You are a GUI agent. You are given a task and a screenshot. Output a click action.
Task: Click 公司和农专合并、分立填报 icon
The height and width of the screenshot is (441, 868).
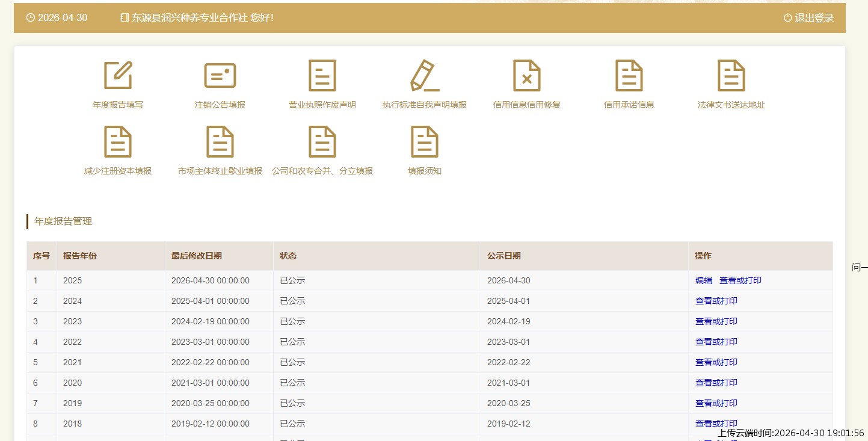(x=322, y=142)
